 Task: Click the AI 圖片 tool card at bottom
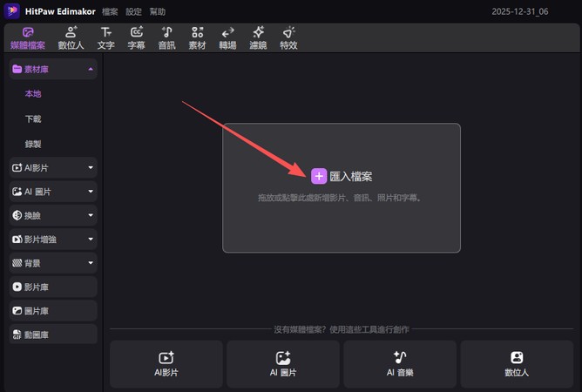(283, 364)
